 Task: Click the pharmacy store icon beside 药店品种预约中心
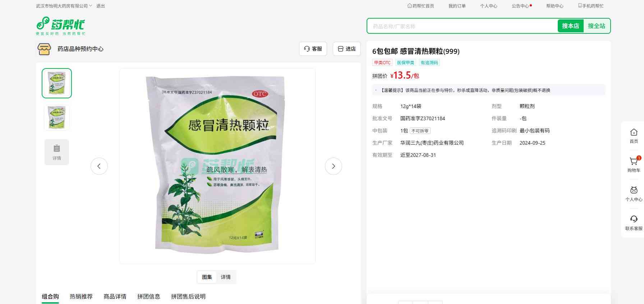coord(44,49)
